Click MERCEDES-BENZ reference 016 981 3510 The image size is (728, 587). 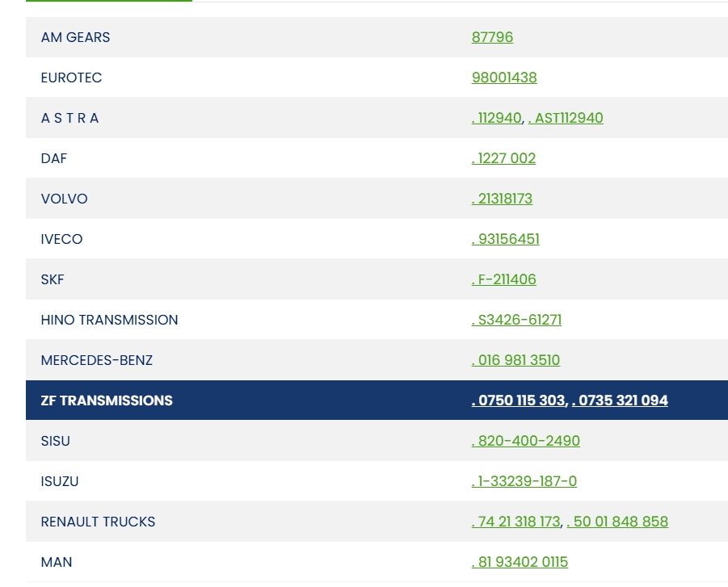[516, 360]
